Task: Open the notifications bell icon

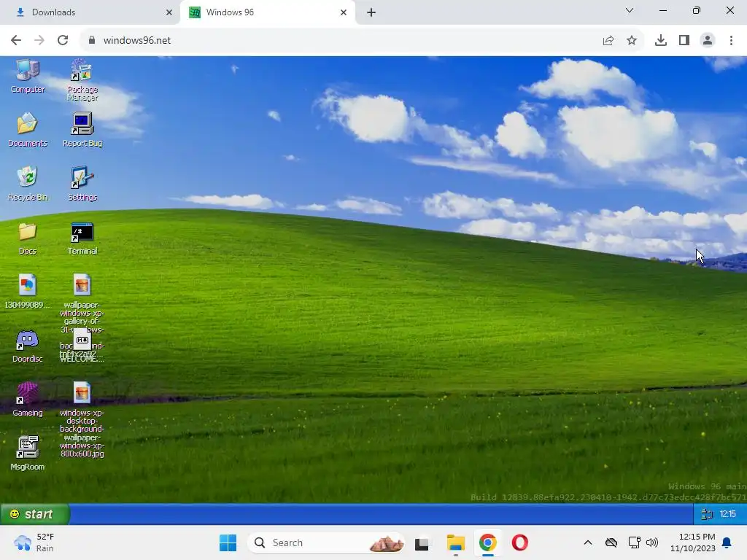Action: click(727, 542)
